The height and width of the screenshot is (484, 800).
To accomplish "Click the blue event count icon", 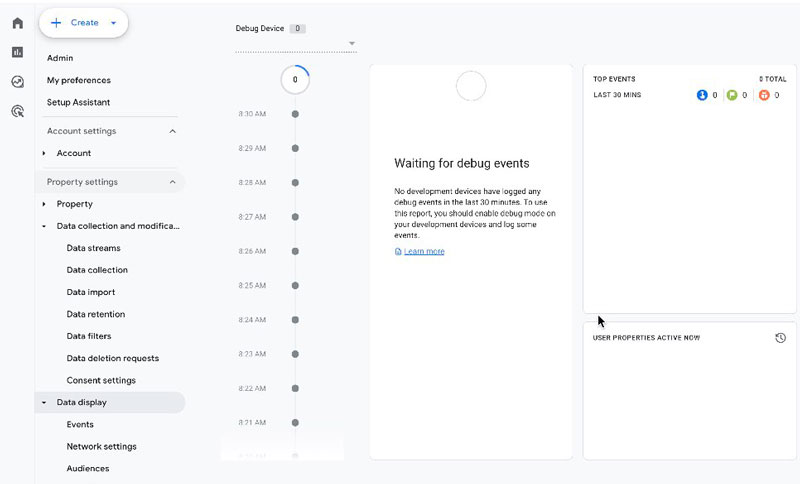I will point(702,95).
